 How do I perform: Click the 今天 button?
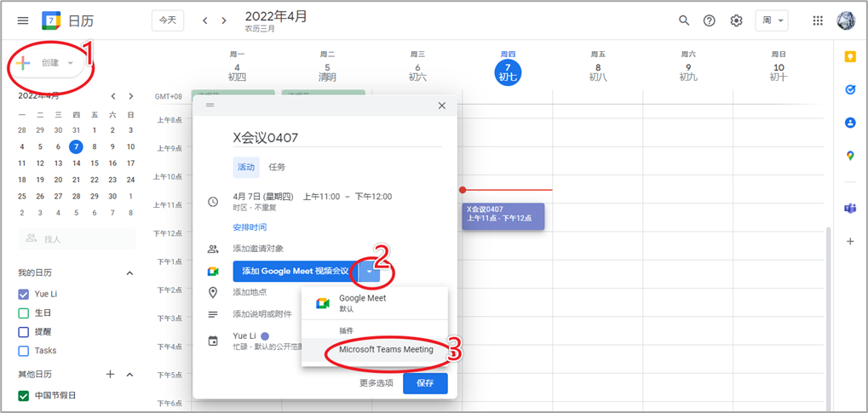167,20
